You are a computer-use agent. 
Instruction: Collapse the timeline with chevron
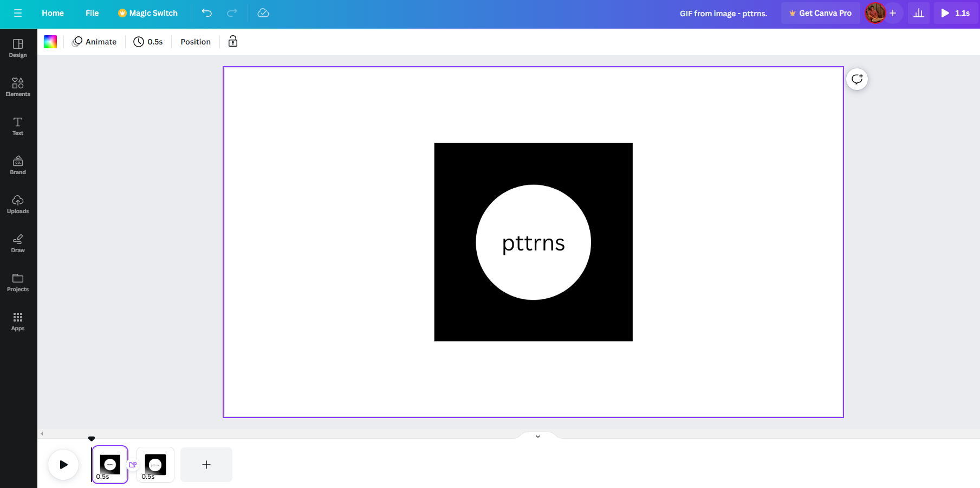pos(538,436)
